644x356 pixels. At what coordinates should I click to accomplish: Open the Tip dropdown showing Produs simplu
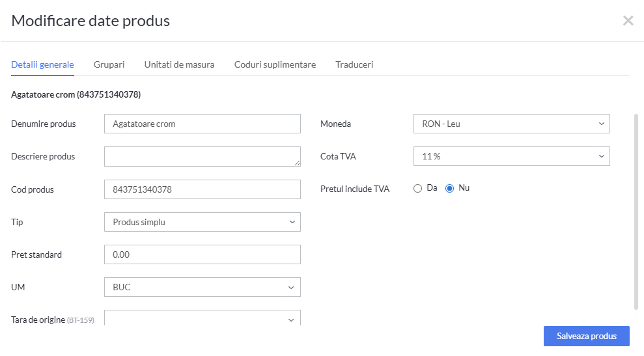(203, 222)
